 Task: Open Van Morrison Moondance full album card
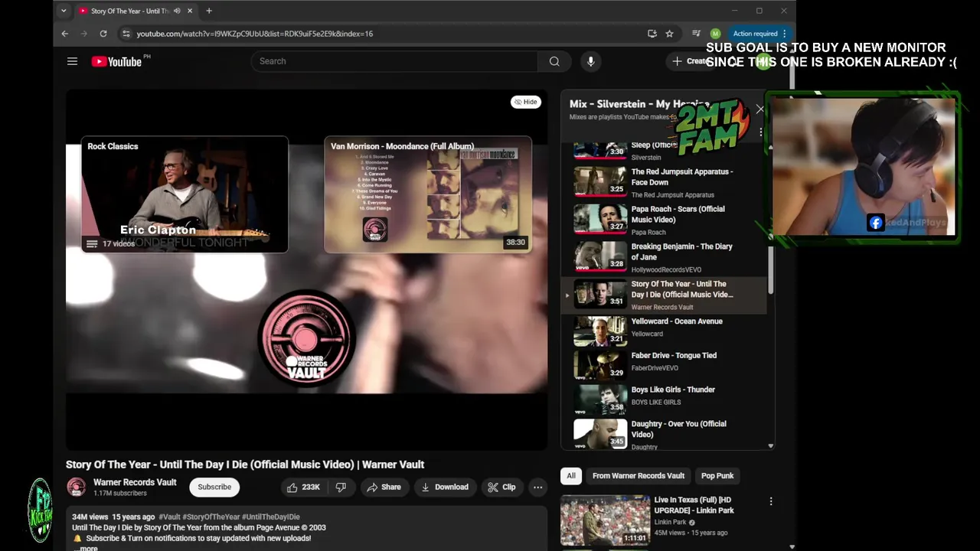[x=428, y=194]
